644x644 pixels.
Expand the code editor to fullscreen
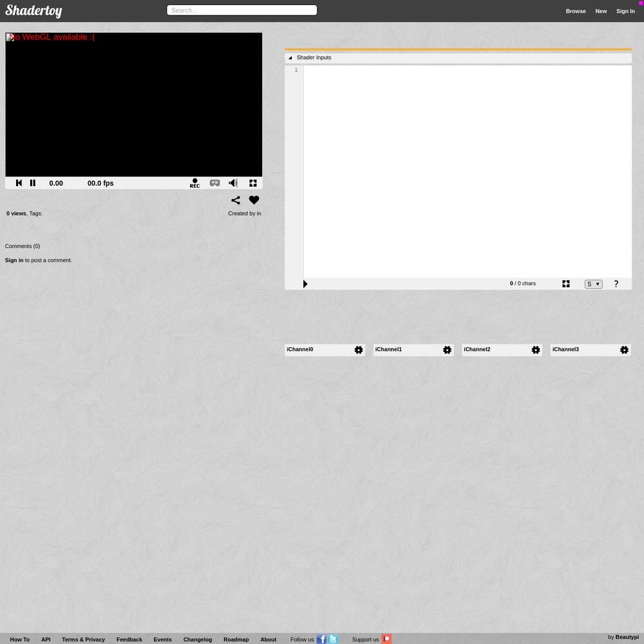coord(566,284)
